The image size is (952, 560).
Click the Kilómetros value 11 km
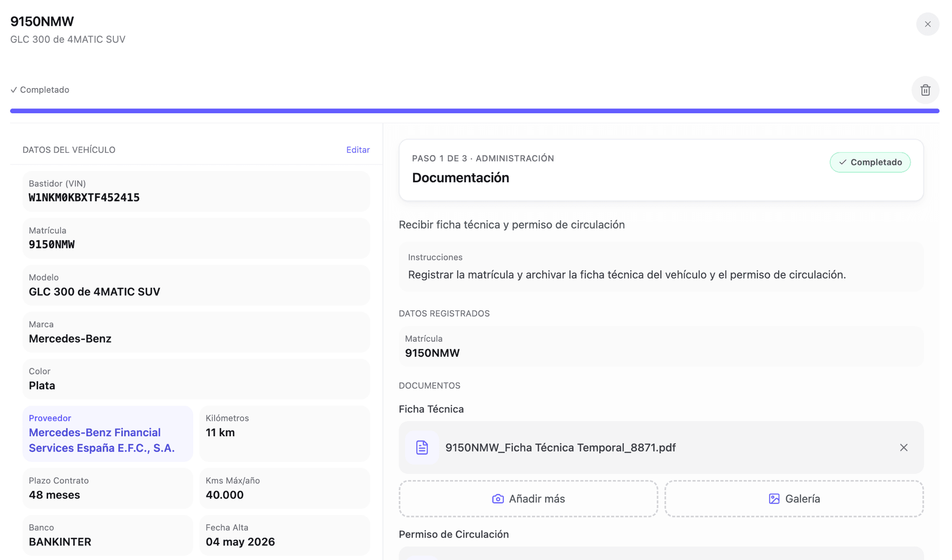point(220,432)
